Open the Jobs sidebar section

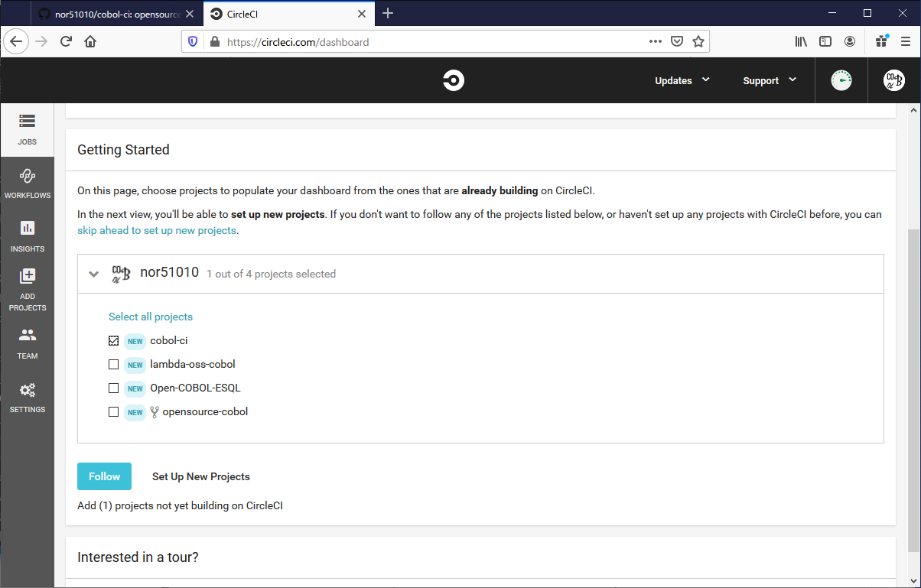point(27,129)
